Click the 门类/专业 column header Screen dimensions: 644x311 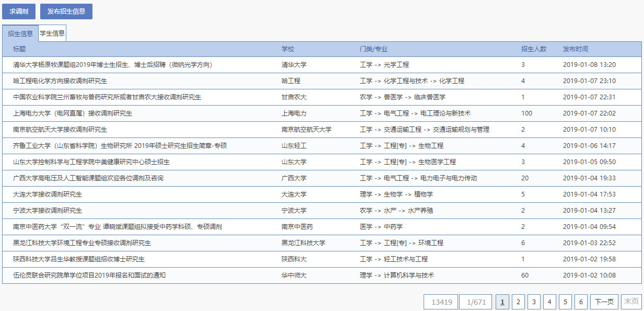(374, 49)
